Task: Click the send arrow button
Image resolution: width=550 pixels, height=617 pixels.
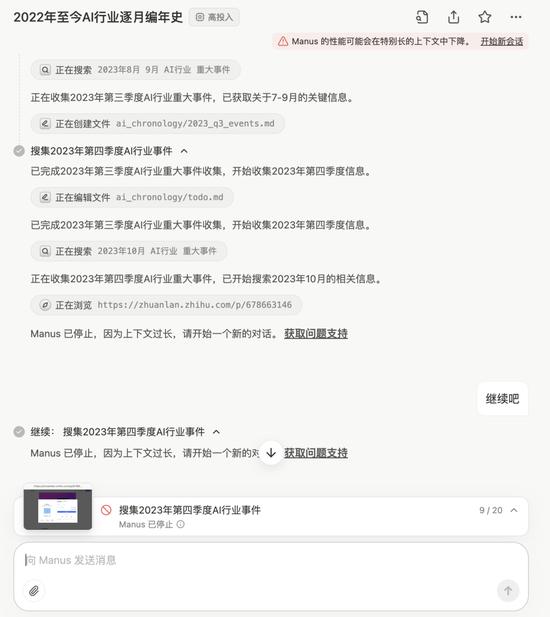Action: coord(508,591)
